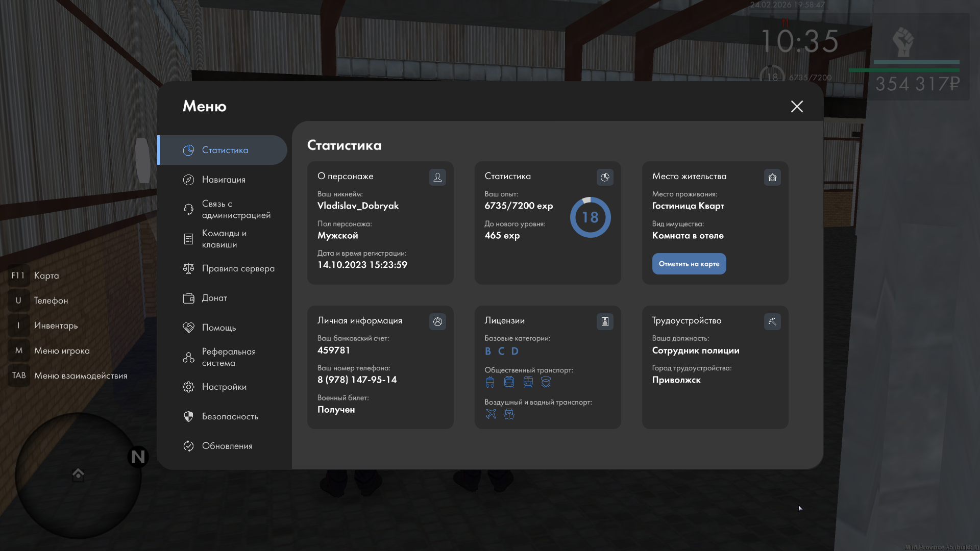Click the airplane license icon
The height and width of the screenshot is (551, 980).
(491, 414)
